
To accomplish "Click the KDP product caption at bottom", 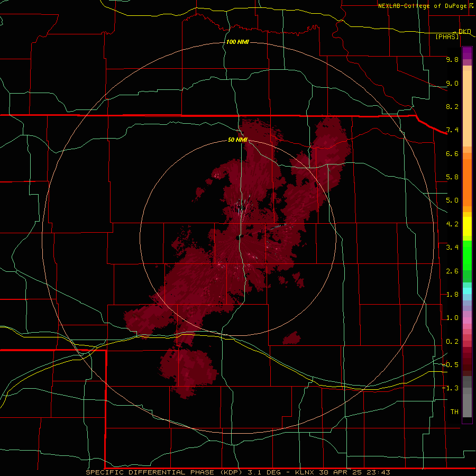I will pyautogui.click(x=237, y=472).
